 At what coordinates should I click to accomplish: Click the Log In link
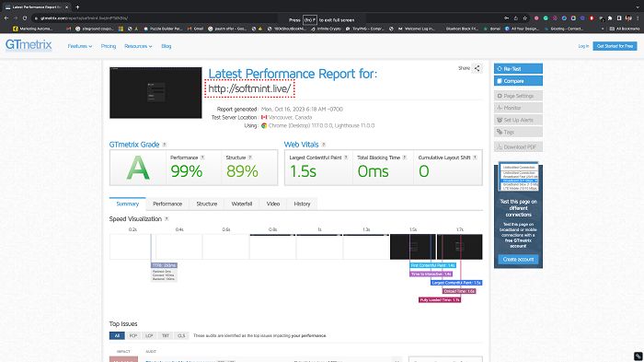[583, 46]
